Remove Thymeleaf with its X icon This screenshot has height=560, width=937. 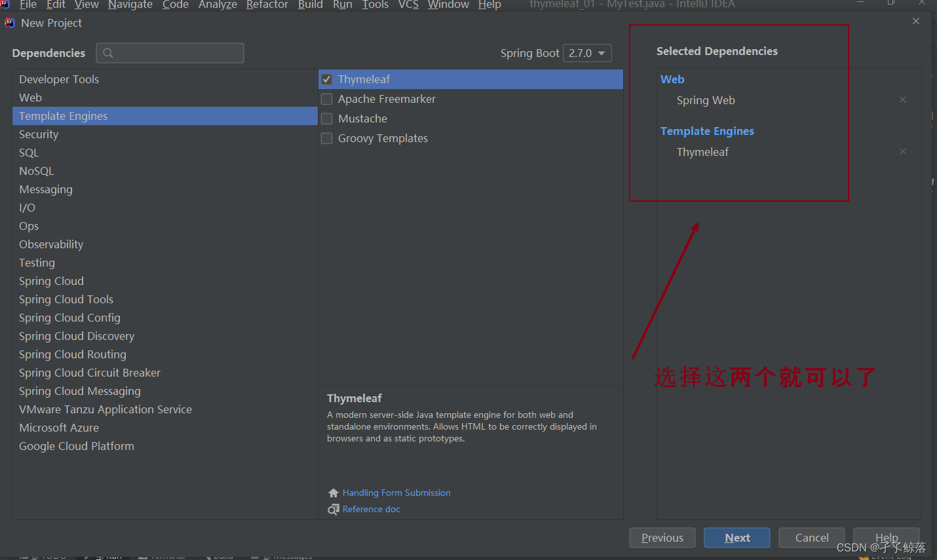[903, 151]
